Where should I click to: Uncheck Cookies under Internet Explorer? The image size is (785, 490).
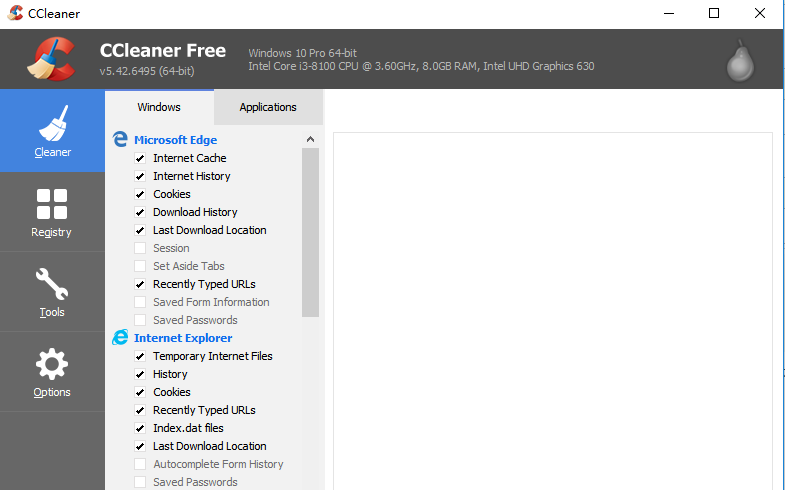[140, 392]
